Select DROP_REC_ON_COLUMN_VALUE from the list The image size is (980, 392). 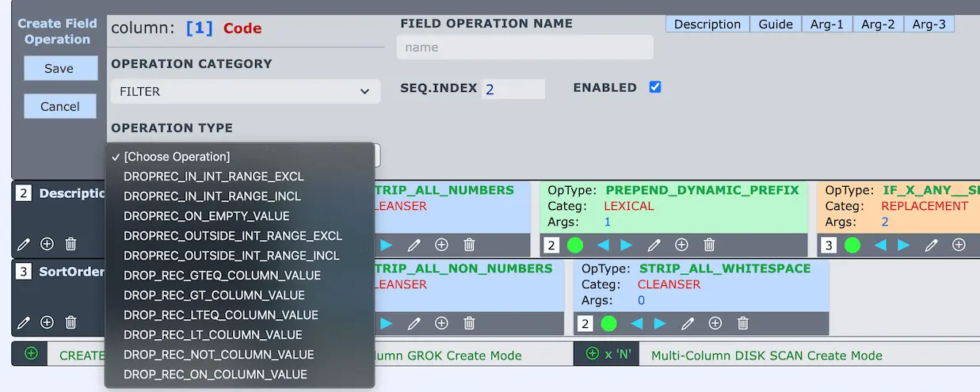coord(239,375)
